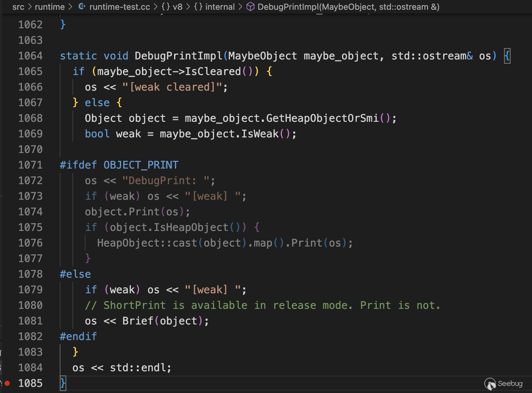Toggle the red breakpoint on line 1085
Image resolution: width=532 pixels, height=393 pixels.
7,383
